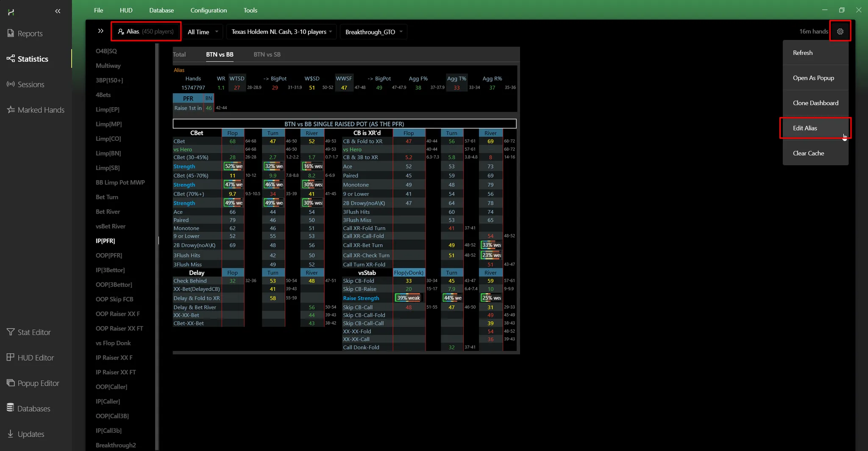Collapse the left sidebar with double-chevron icon
This screenshot has width=868, height=451.
tap(58, 11)
